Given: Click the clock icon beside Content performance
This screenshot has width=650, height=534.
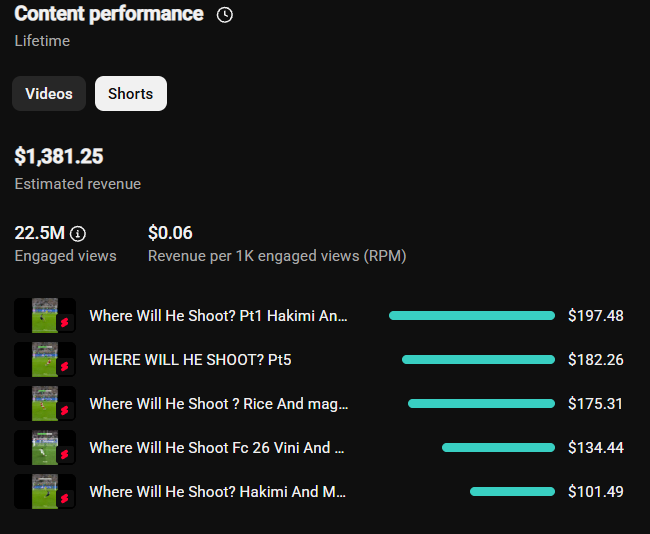Looking at the screenshot, I should point(225,15).
